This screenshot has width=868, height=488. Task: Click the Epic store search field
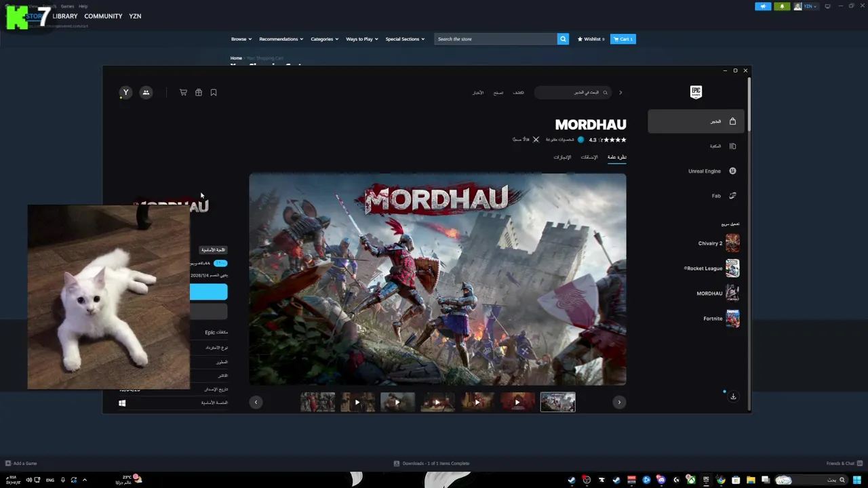(x=573, y=92)
